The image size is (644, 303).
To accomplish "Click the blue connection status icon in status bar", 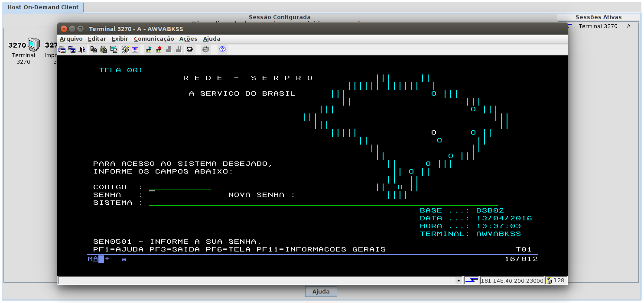I will pyautogui.click(x=472, y=280).
